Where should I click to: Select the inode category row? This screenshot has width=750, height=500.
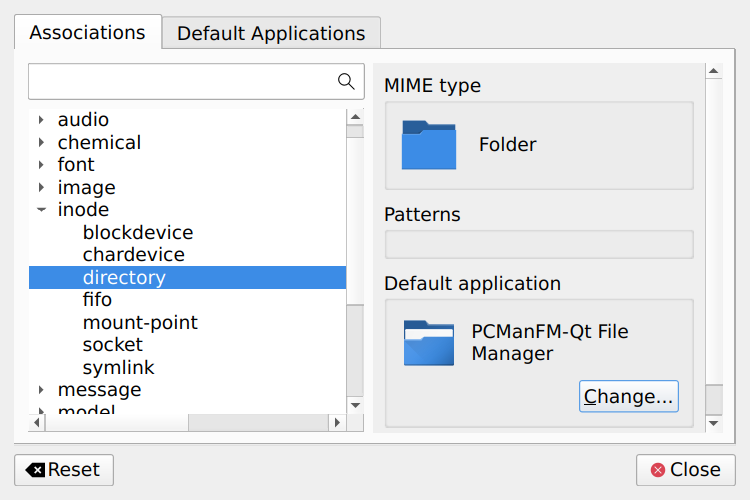188,210
